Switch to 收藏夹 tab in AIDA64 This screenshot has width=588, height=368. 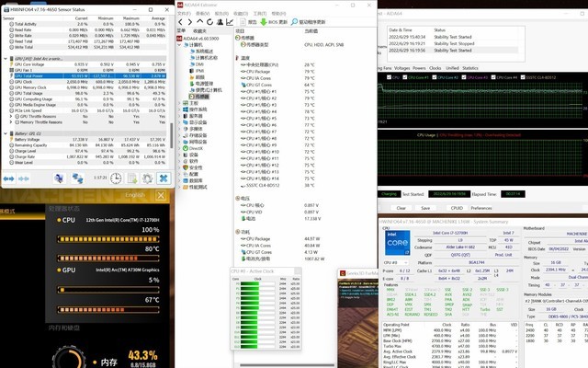199,30
